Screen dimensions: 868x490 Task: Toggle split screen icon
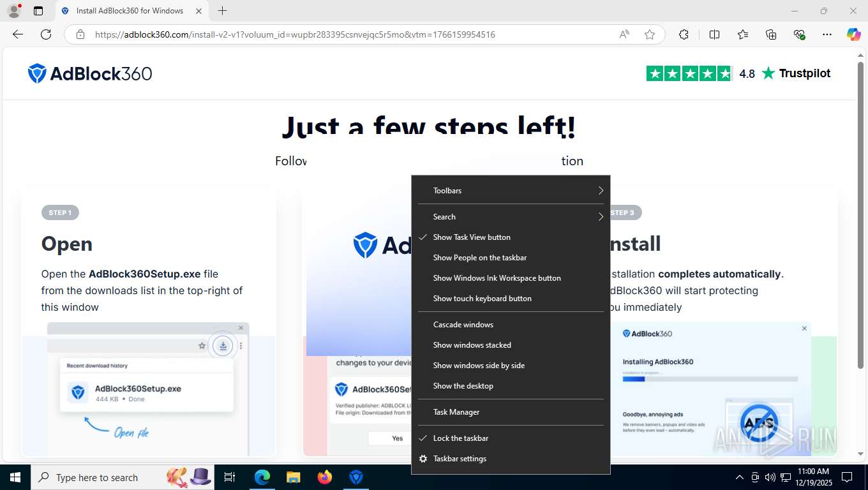[x=715, y=34]
